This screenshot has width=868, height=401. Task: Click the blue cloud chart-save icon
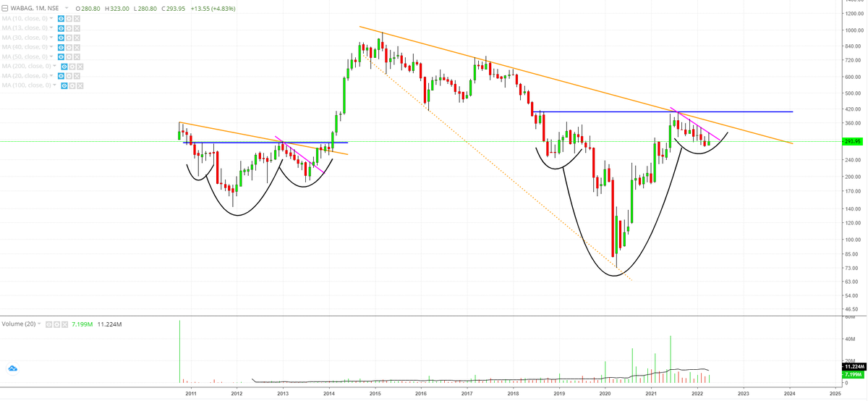pyautogui.click(x=12, y=368)
